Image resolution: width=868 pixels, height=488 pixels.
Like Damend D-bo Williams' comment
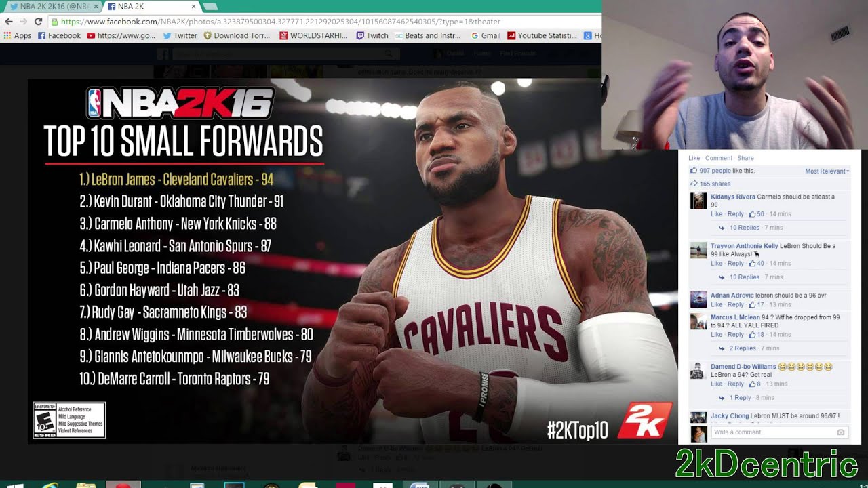716,384
